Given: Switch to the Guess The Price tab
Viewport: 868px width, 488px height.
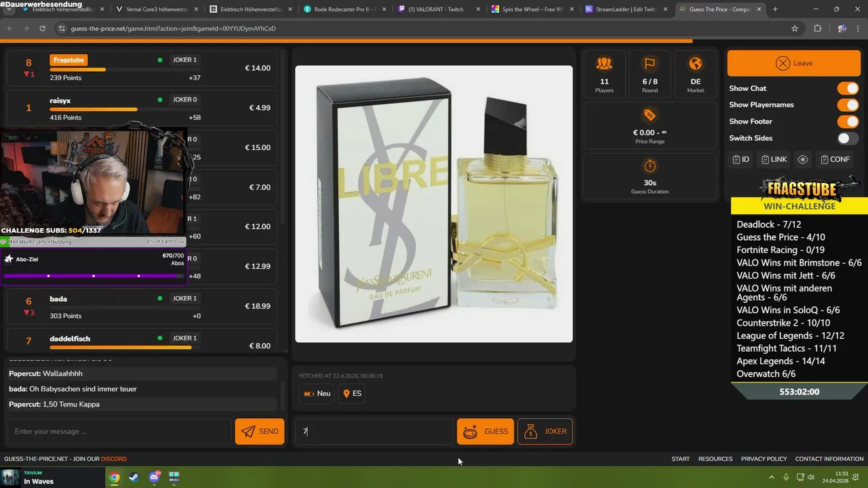Looking at the screenshot, I should pos(719,9).
